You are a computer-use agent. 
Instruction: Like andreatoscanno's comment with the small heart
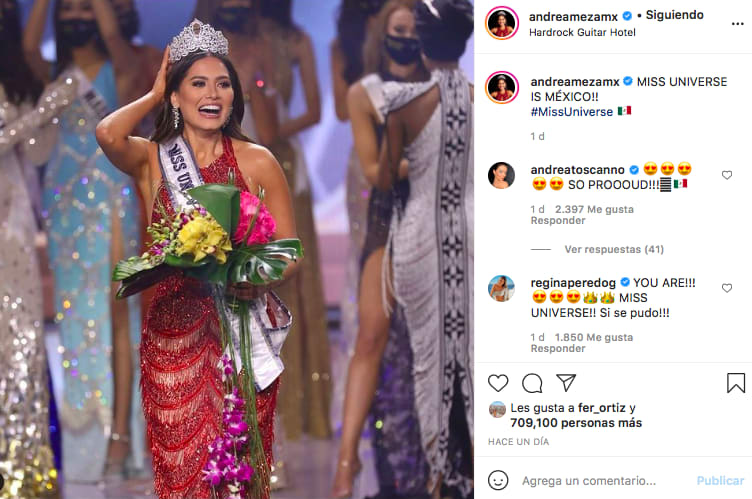click(727, 175)
